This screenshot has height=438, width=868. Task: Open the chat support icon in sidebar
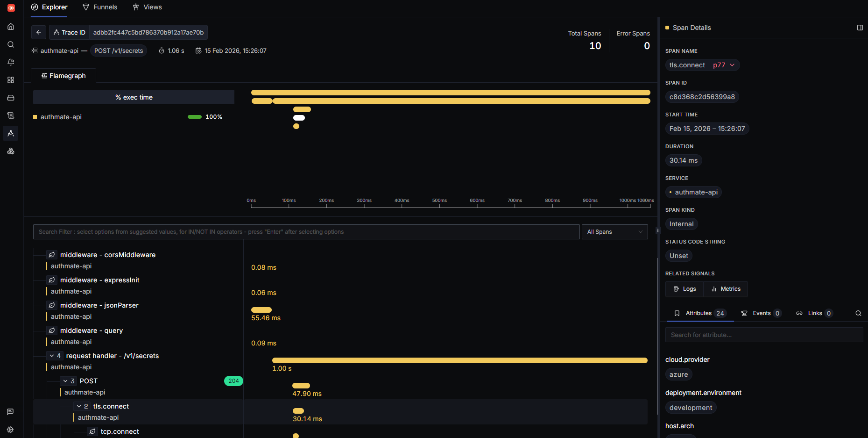click(10, 412)
